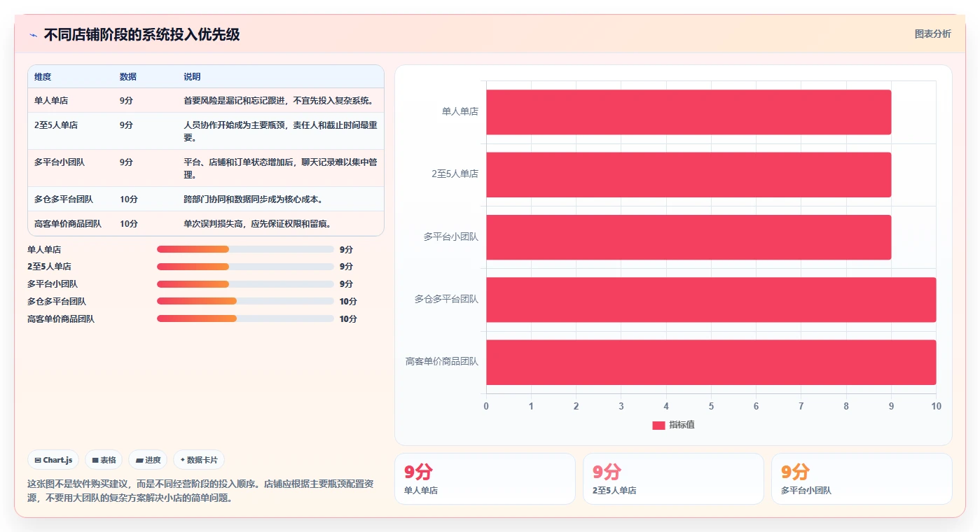Click the 单人单店 progress bar

pyautogui.click(x=245, y=249)
